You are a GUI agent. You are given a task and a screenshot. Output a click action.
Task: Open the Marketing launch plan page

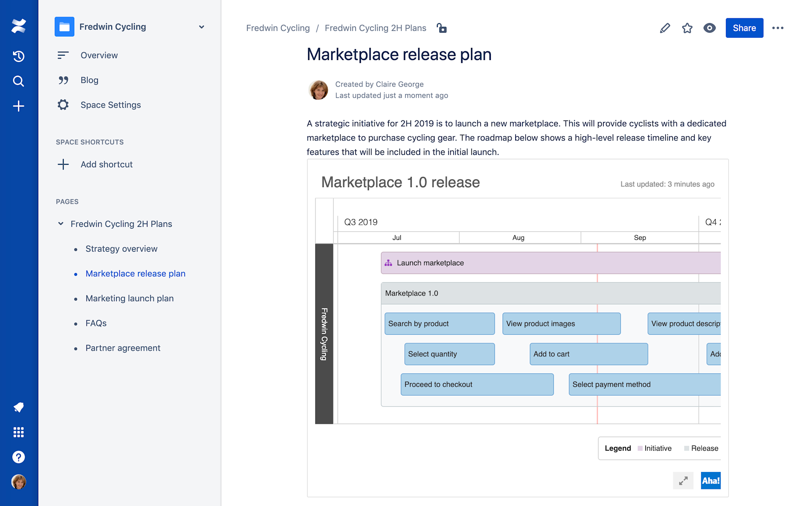pyautogui.click(x=129, y=298)
